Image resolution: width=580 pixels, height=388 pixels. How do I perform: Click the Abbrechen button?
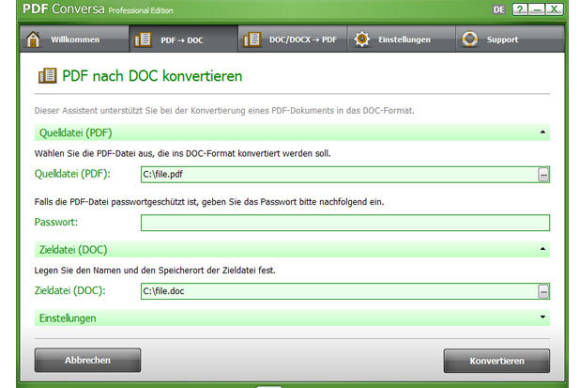click(x=88, y=360)
